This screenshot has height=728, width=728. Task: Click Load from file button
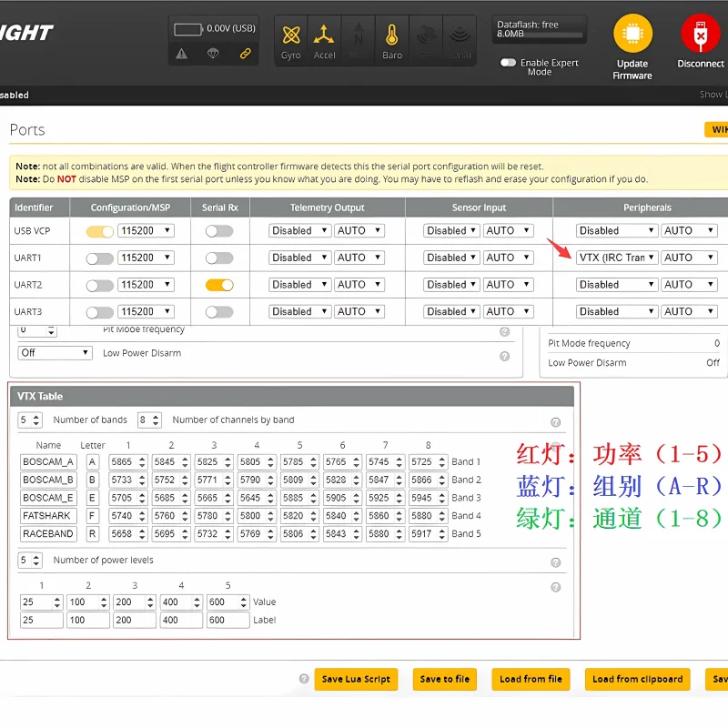click(x=531, y=679)
